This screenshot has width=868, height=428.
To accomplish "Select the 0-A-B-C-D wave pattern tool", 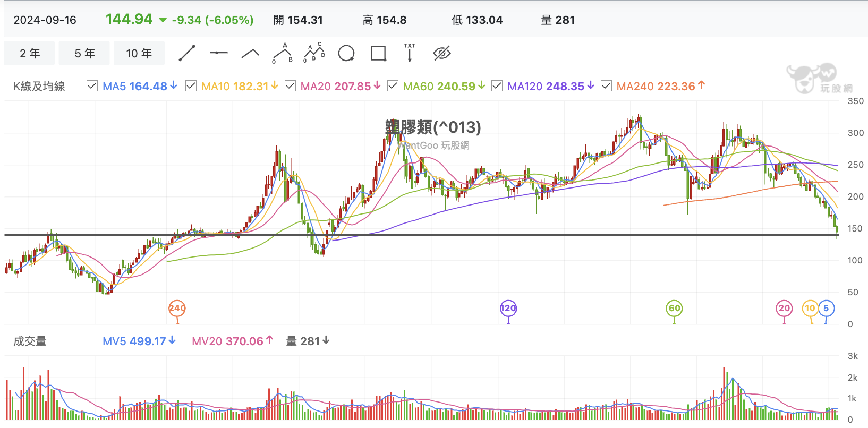I will coord(314,53).
